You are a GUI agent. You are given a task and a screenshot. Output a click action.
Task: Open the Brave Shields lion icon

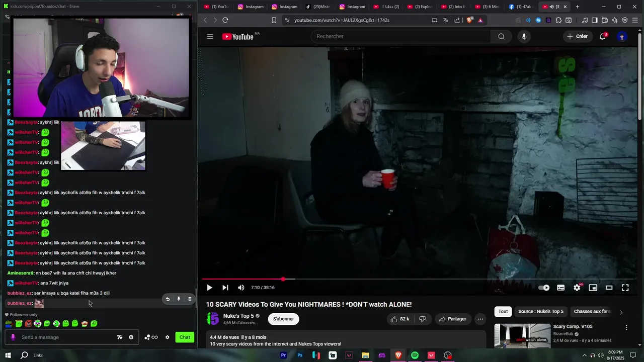tap(470, 20)
